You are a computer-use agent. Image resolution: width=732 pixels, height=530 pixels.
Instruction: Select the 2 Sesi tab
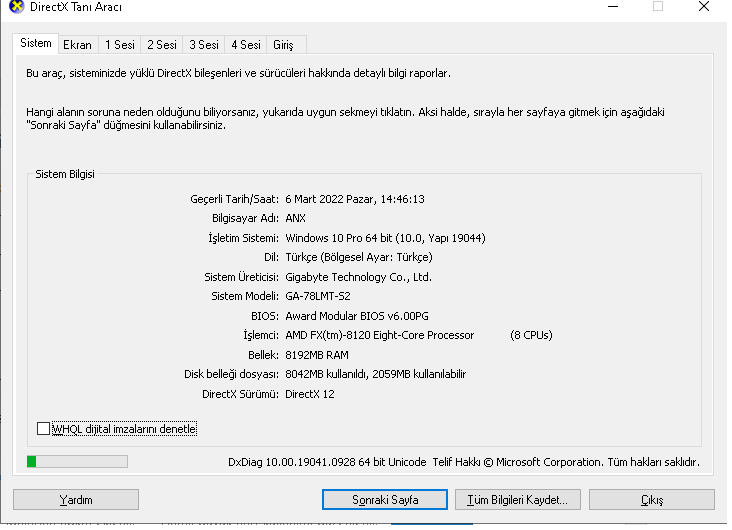[162, 45]
